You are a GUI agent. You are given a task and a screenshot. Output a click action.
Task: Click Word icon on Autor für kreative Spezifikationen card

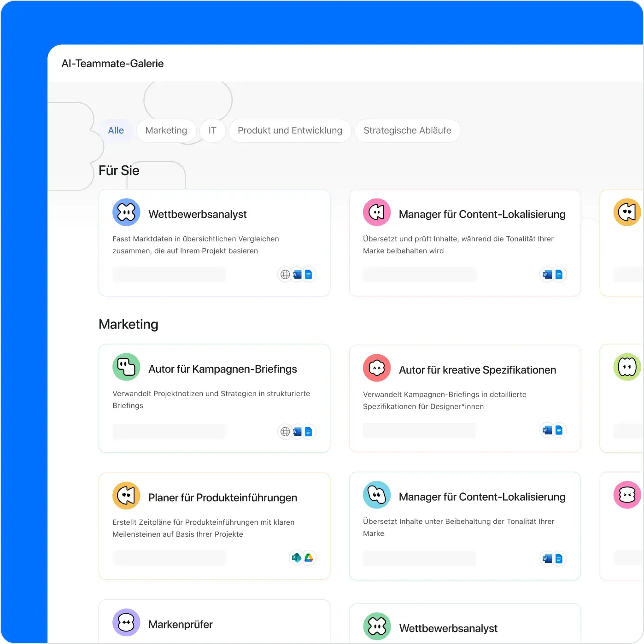coord(547,430)
